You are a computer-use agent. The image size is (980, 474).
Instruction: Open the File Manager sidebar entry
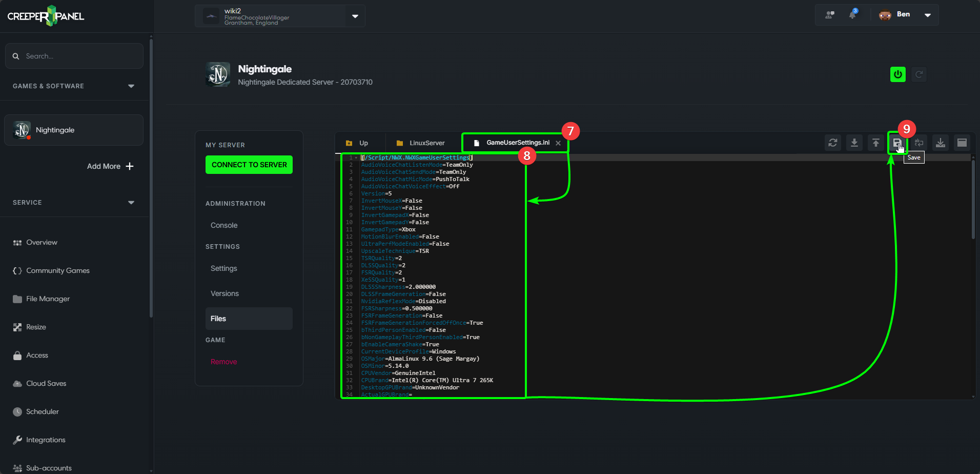tap(48, 299)
